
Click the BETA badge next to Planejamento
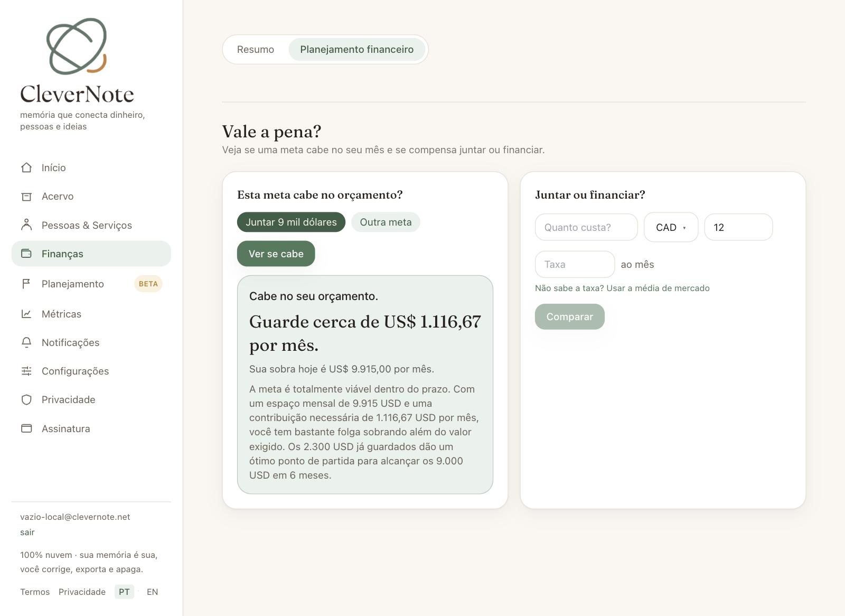pos(148,284)
